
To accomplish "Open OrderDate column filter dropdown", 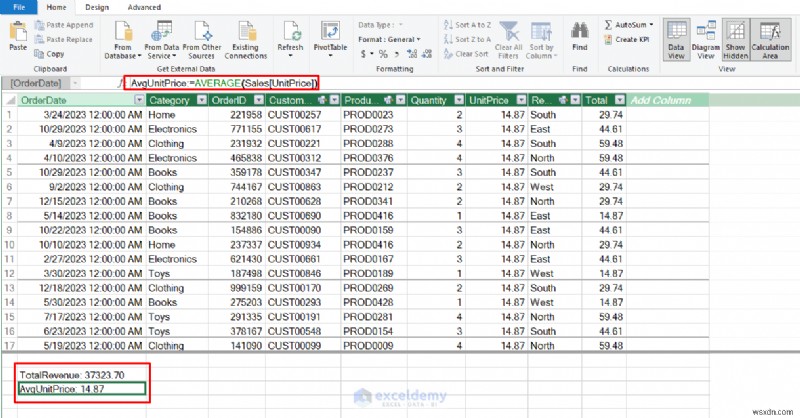I will 139,100.
